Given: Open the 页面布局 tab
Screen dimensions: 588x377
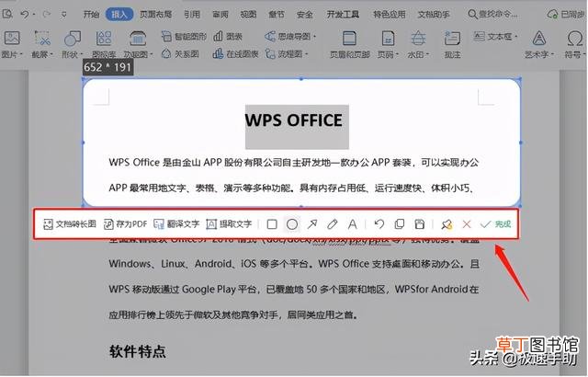Looking at the screenshot, I should [155, 15].
